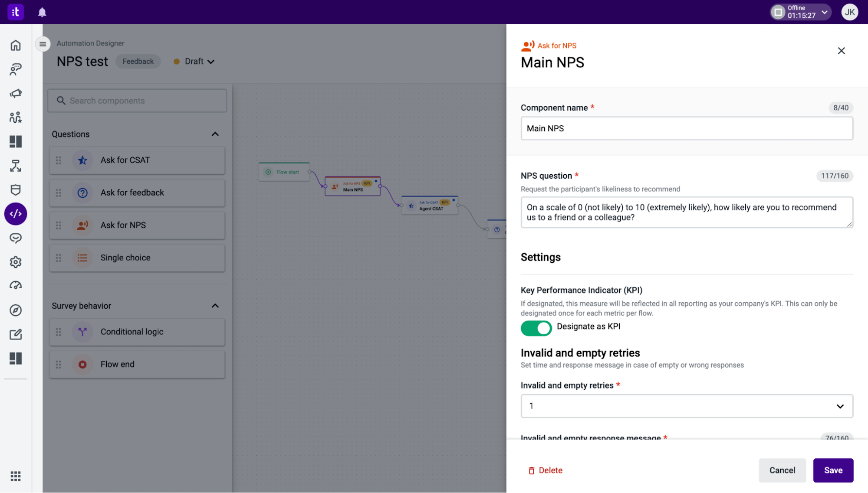
Task: Toggle the Designate as KPI switch
Action: [536, 328]
